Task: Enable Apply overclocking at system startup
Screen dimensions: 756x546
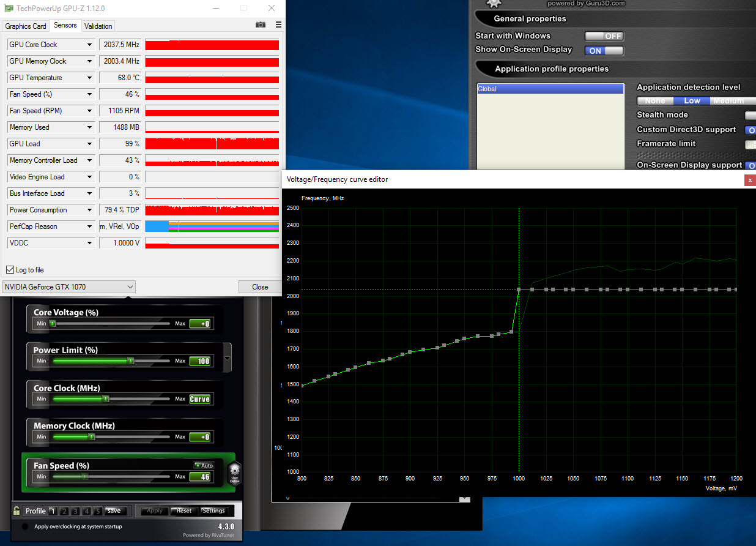Action: click(24, 526)
